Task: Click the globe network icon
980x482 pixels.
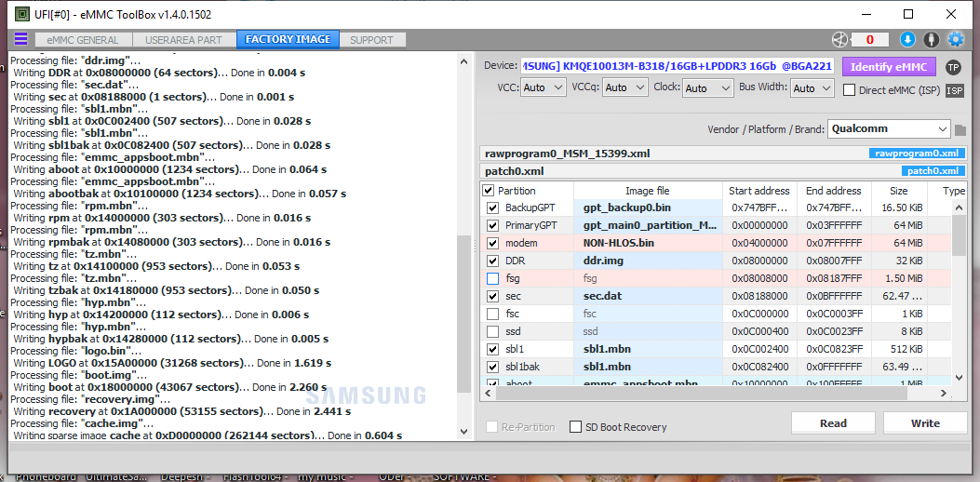Action: [839, 40]
